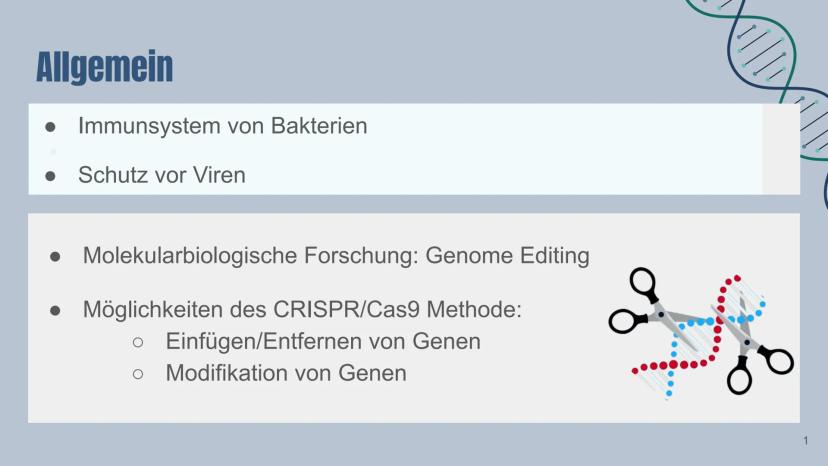
Task: Click the sub-item "Modifikation von Genen"
Action: click(x=286, y=373)
